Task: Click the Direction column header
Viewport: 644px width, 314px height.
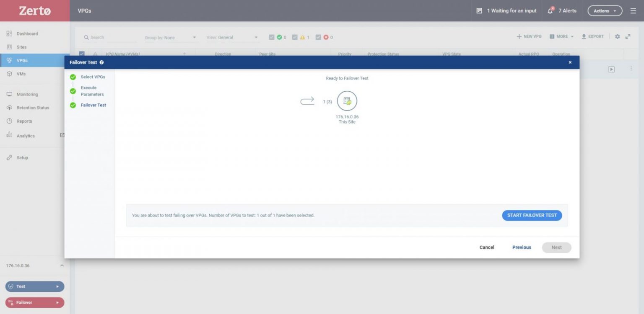Action: pos(223,54)
